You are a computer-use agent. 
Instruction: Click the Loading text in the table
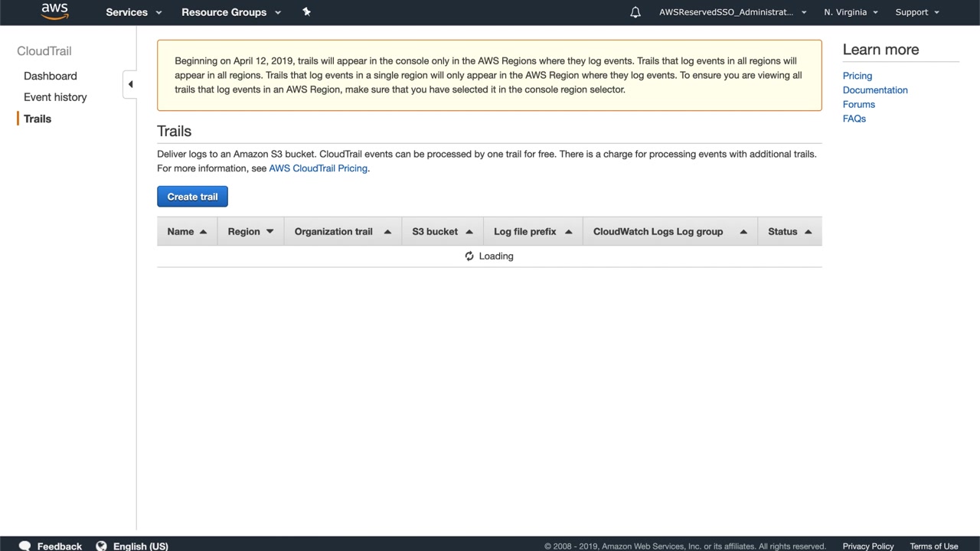point(496,256)
